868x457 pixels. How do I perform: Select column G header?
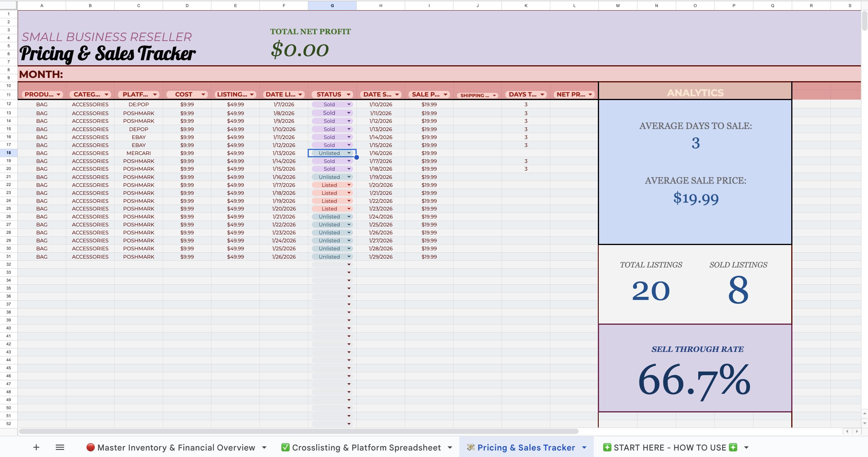(x=332, y=5)
